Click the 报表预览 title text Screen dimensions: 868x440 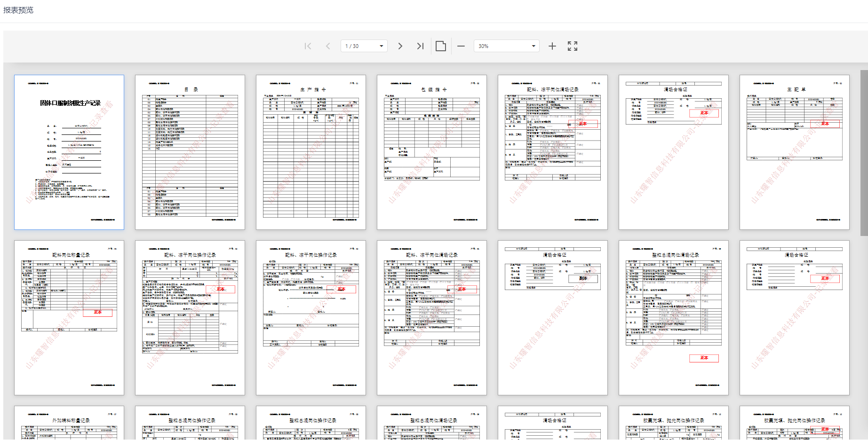[x=18, y=10]
